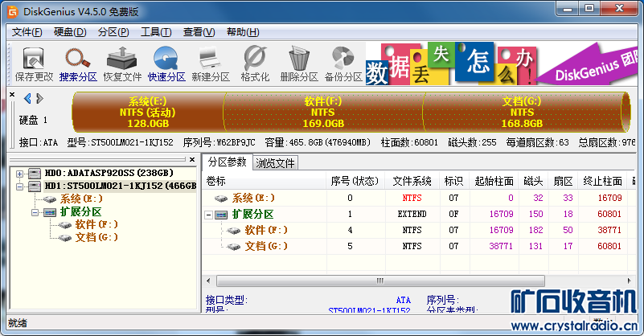Select 软件(F:) in the left tree

96,225
